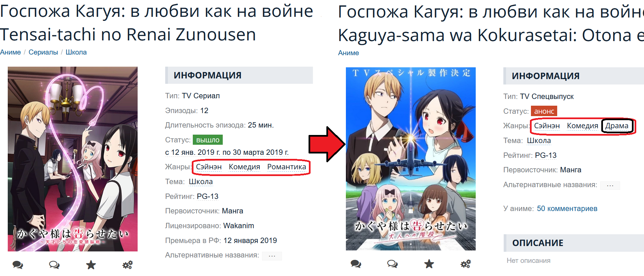Click the green вышло status badge
Image resolution: width=644 pixels, height=276 pixels.
[208, 140]
